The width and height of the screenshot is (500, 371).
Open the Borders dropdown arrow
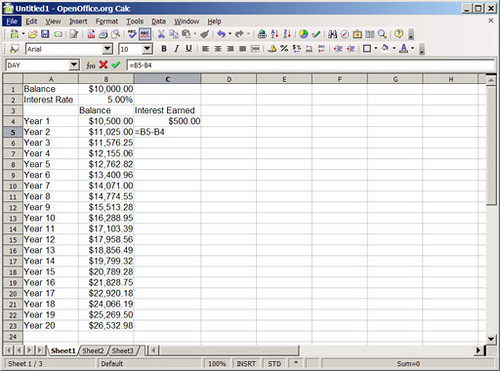(376, 49)
